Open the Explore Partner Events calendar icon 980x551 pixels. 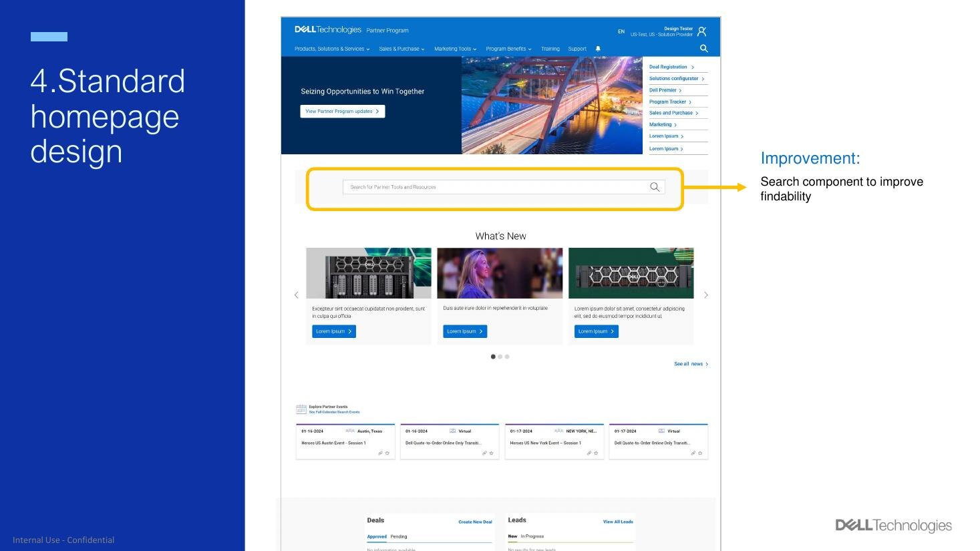[x=301, y=409]
